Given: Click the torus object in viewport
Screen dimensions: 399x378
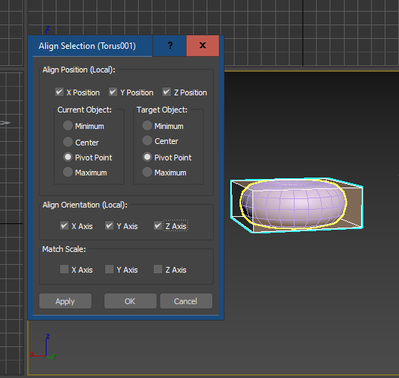Looking at the screenshot, I should (294, 204).
